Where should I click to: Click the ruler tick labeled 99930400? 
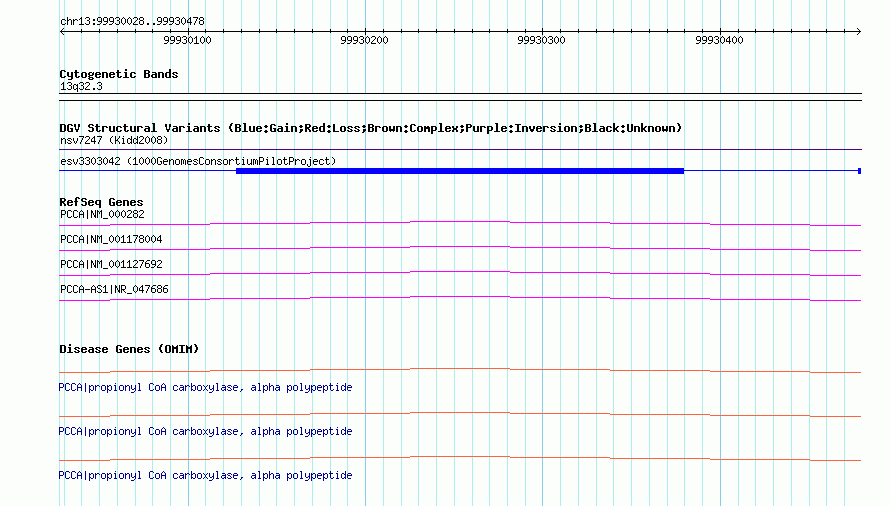click(x=719, y=40)
